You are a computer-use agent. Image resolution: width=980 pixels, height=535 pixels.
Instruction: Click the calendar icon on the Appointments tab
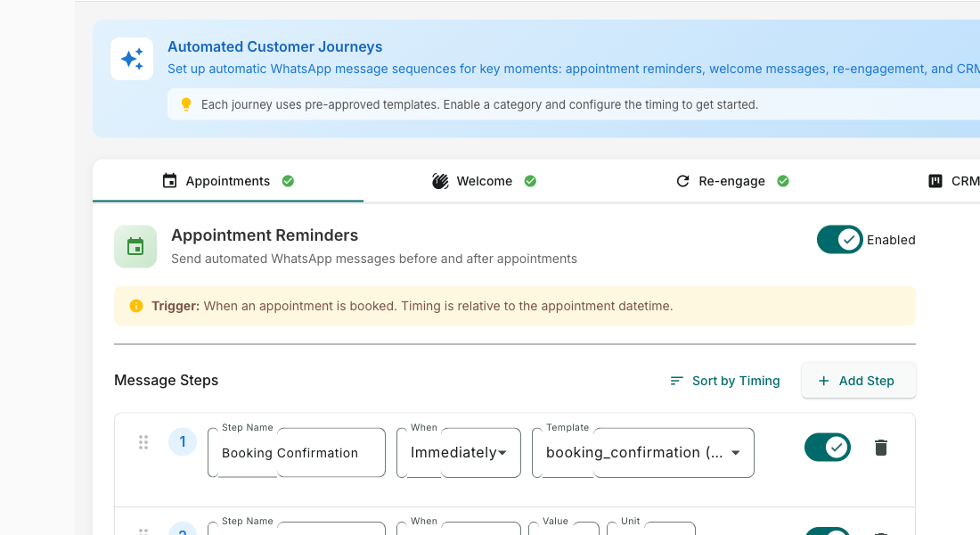pos(169,180)
